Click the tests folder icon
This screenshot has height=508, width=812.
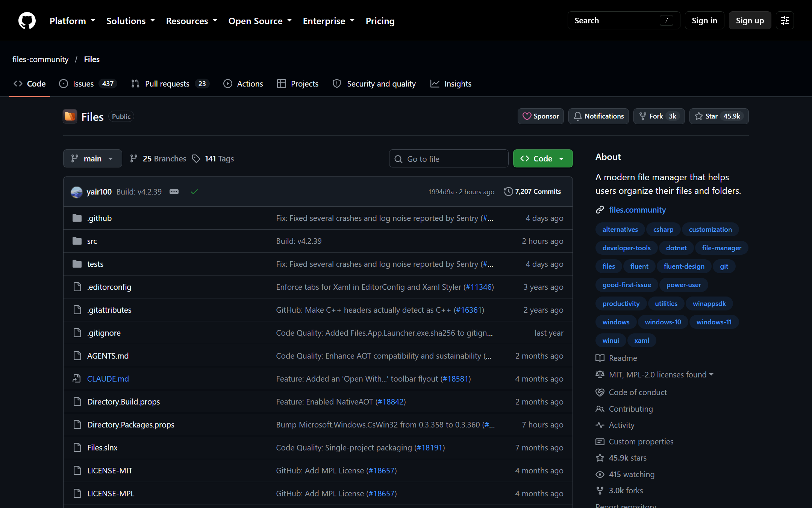coord(77,264)
